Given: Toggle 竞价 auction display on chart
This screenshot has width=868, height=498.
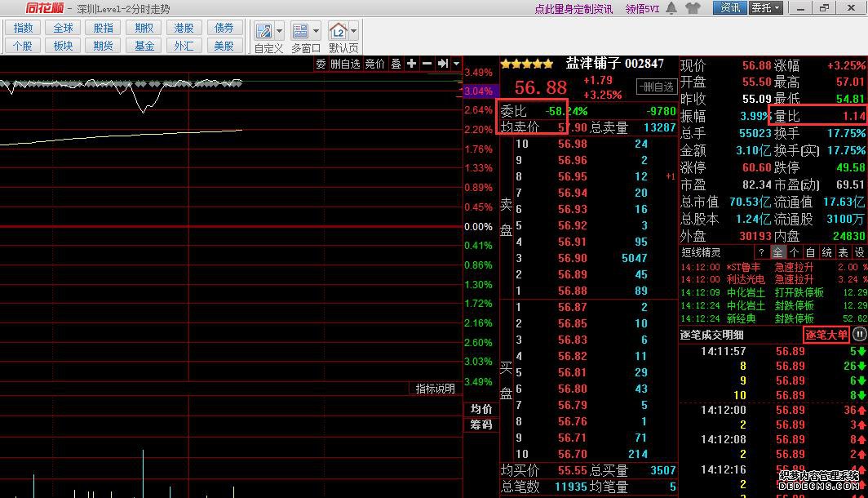Looking at the screenshot, I should tap(374, 64).
